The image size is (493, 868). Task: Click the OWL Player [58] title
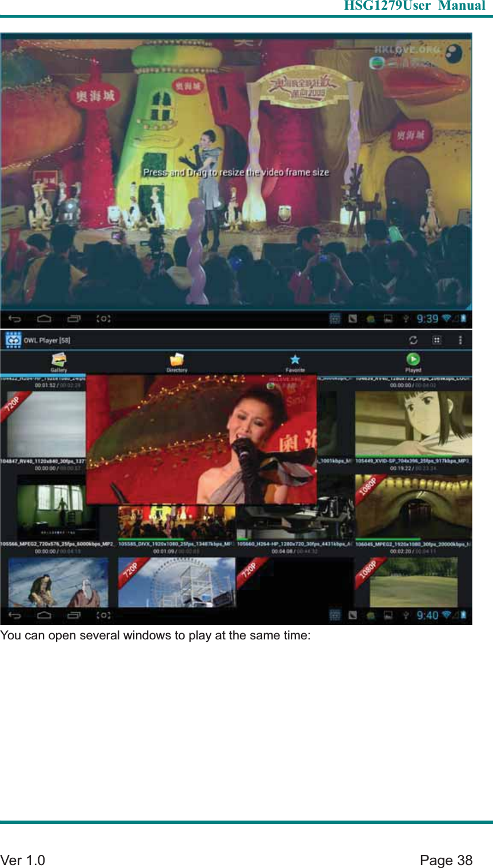tap(47, 341)
